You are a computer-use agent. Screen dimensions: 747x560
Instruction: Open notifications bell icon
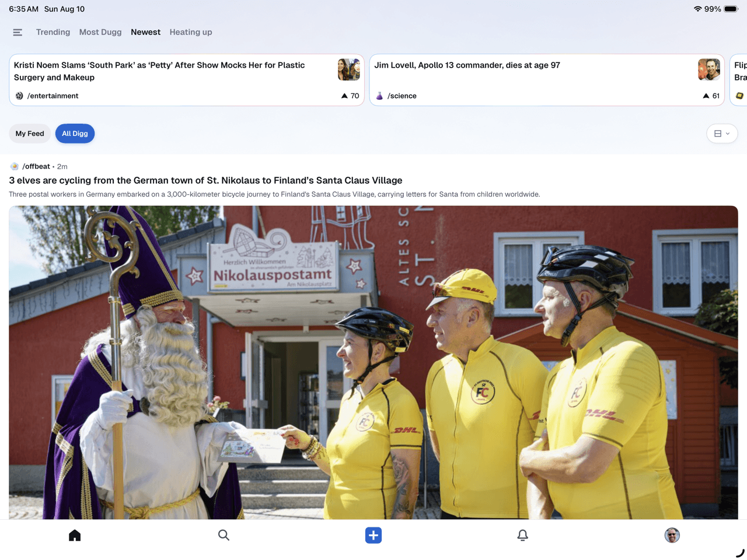click(x=523, y=535)
